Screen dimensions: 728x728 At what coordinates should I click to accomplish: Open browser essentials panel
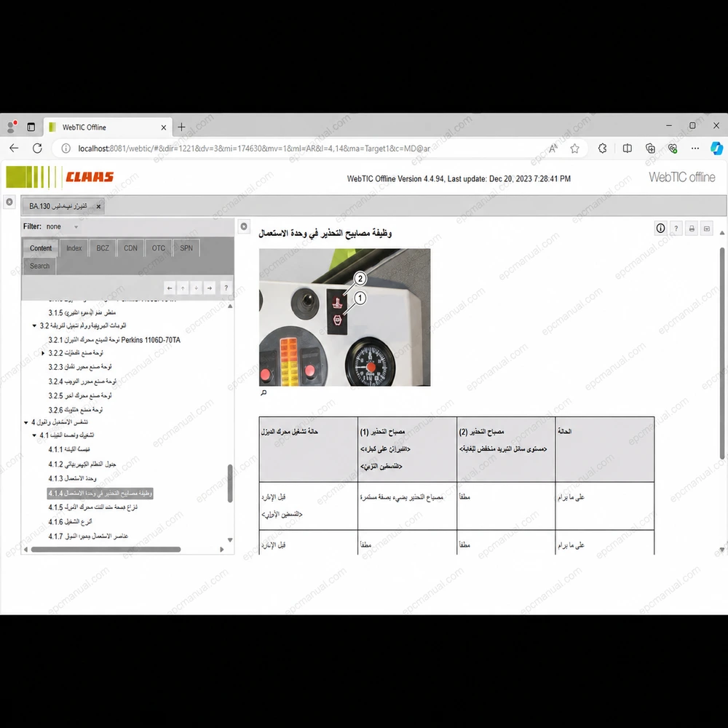pos(672,148)
